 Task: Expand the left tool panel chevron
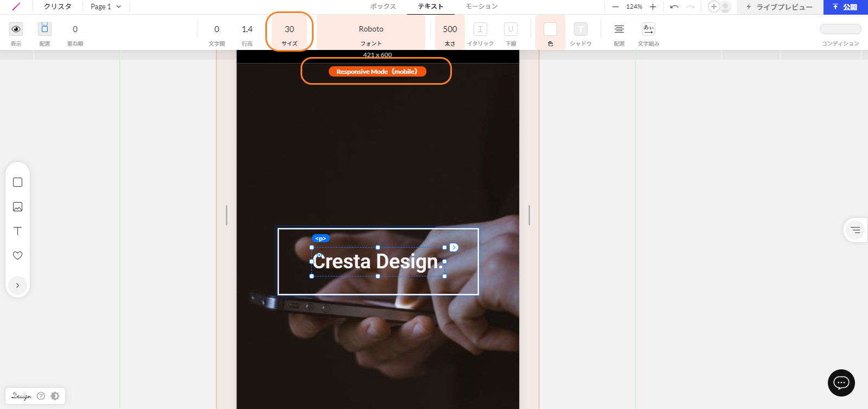click(x=17, y=285)
